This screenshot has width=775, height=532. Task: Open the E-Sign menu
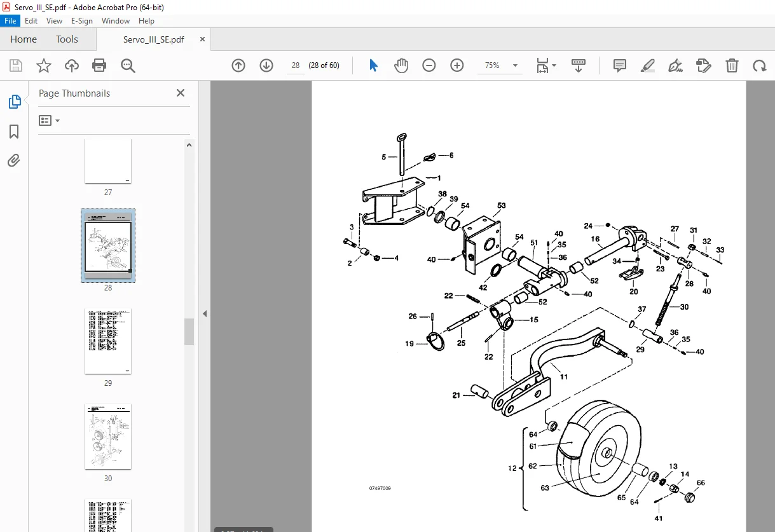tap(82, 21)
